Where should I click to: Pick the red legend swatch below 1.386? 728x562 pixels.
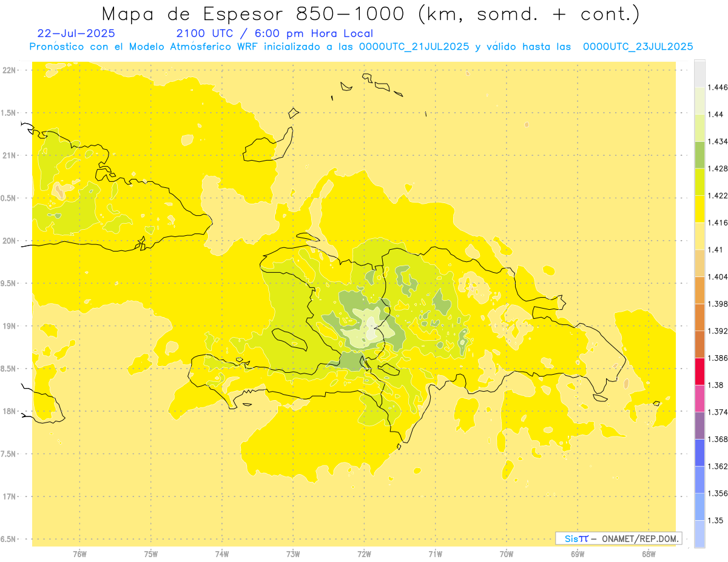(x=699, y=371)
